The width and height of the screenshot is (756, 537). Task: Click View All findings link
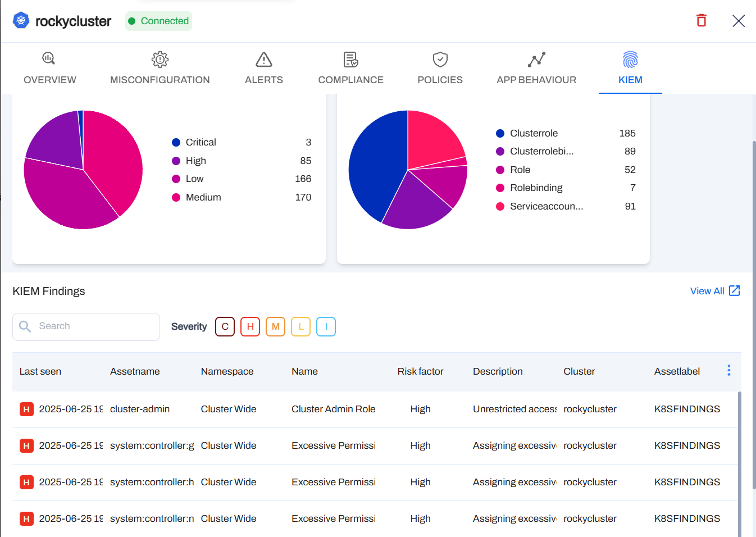pyautogui.click(x=714, y=291)
